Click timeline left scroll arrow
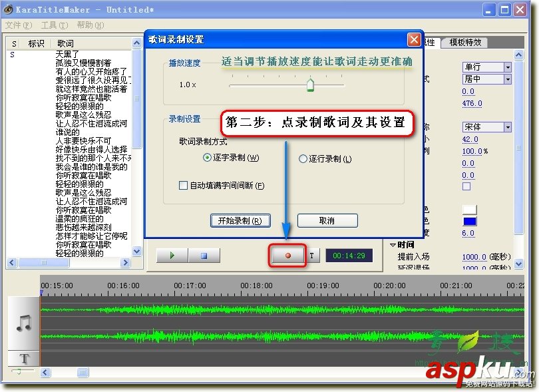The image size is (539, 392). 45,373
